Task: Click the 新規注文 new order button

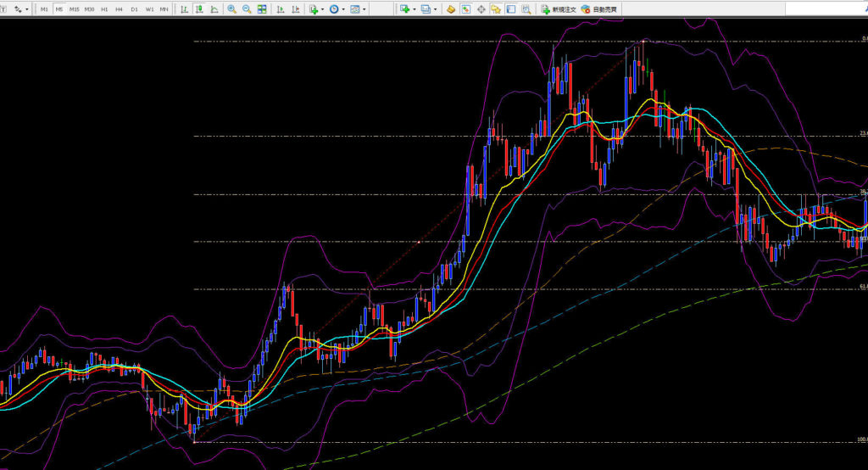Action: tap(559, 9)
